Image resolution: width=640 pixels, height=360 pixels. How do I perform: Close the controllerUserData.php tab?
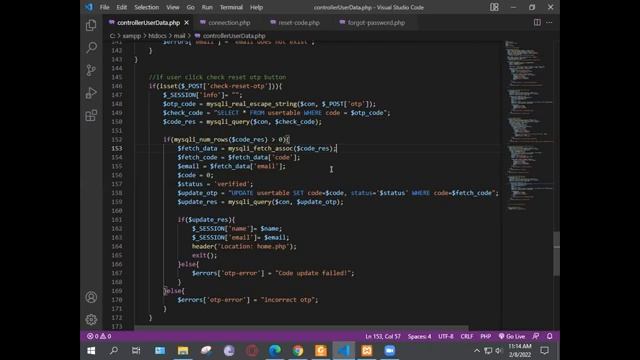coord(187,22)
